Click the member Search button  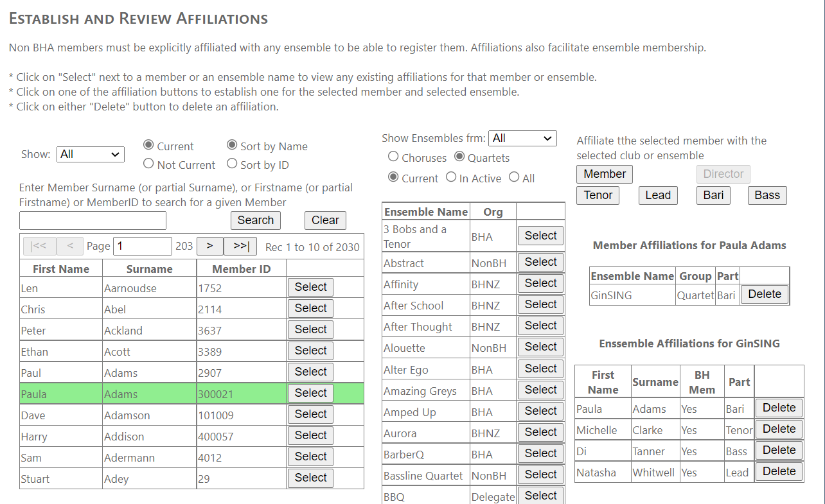click(x=256, y=220)
